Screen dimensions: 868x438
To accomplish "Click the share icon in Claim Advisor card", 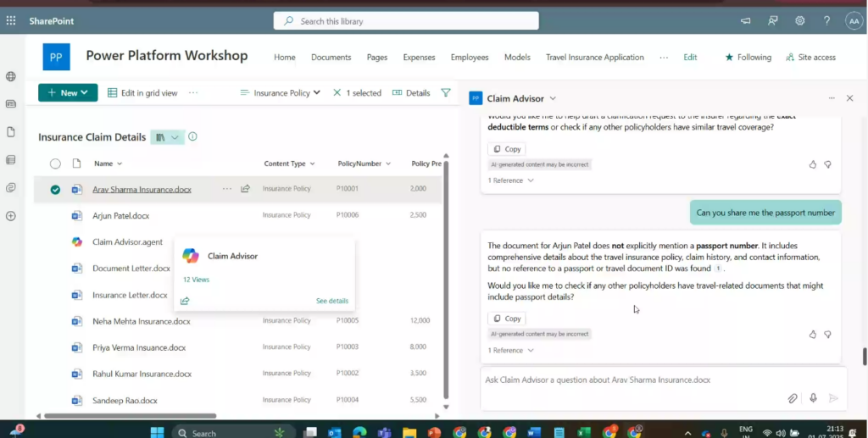I will (x=185, y=301).
